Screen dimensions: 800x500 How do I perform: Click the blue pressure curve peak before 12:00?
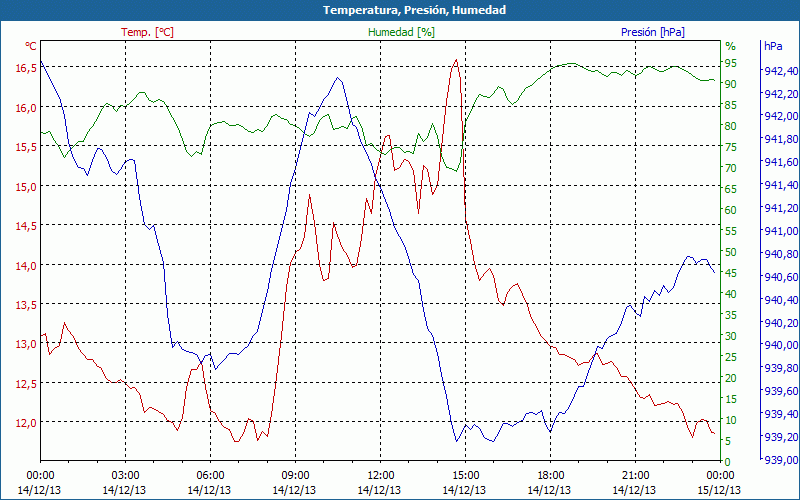point(338,78)
